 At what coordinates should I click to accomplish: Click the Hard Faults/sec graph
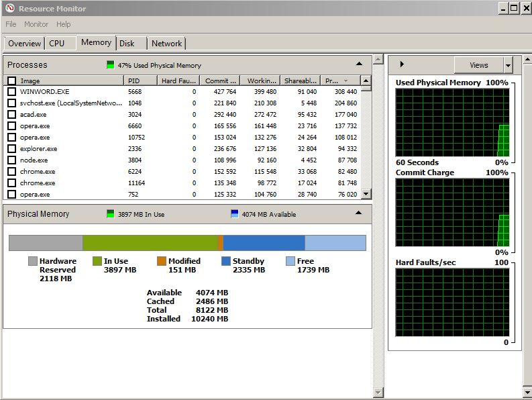452,302
